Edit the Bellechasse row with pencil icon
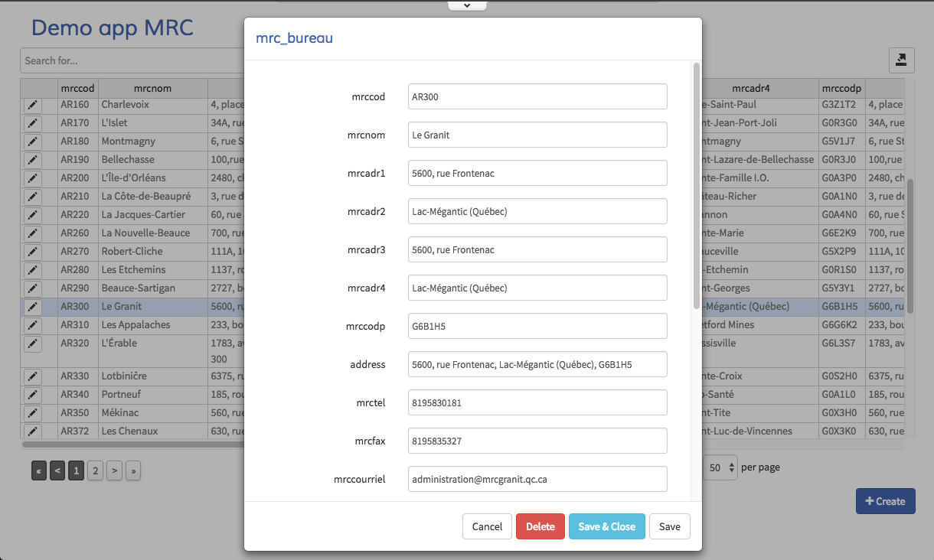Viewport: 934px width, 560px height. [32, 160]
